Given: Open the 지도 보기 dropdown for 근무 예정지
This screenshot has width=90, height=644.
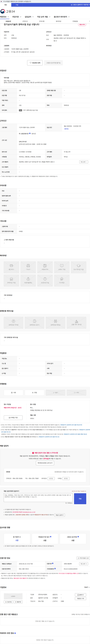Looking at the screenshot, I should 84,162.
